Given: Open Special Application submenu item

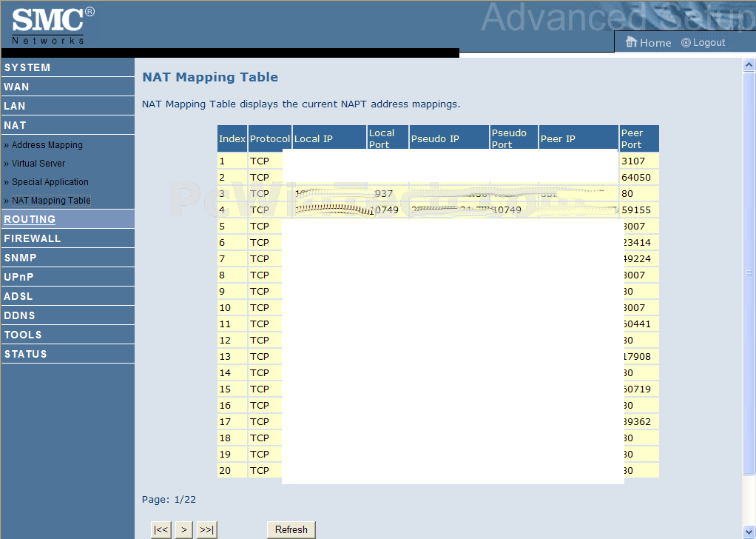Looking at the screenshot, I should coord(50,182).
